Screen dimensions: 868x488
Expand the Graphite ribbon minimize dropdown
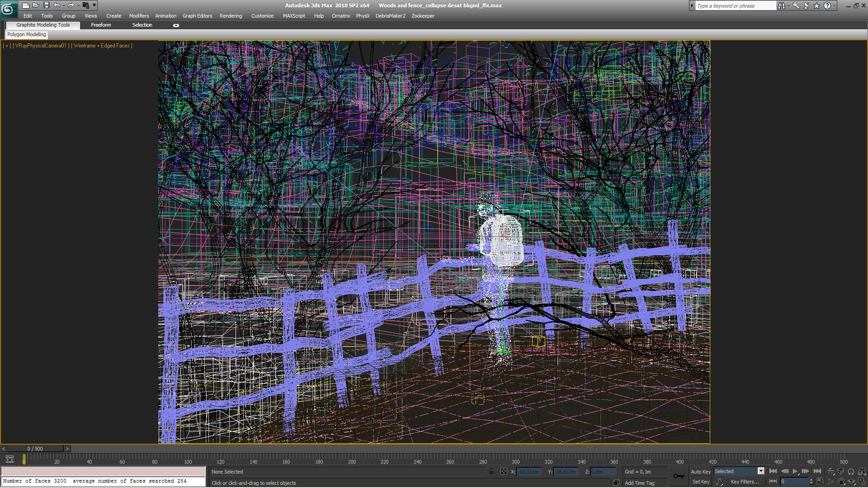(176, 25)
